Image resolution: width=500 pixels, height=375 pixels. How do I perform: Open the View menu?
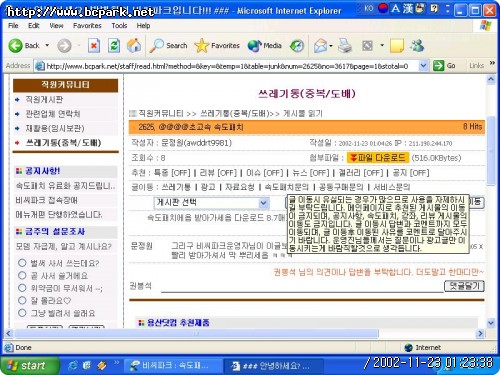[56, 26]
